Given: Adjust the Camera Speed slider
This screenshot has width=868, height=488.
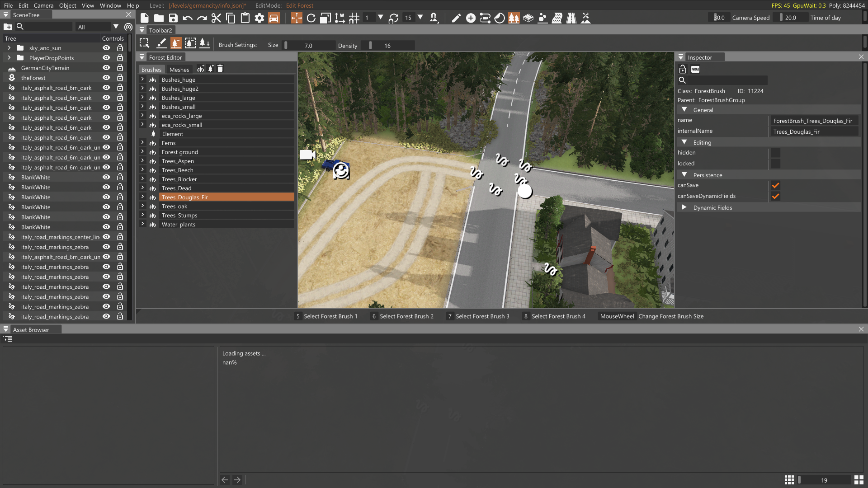Looking at the screenshot, I should [719, 18].
